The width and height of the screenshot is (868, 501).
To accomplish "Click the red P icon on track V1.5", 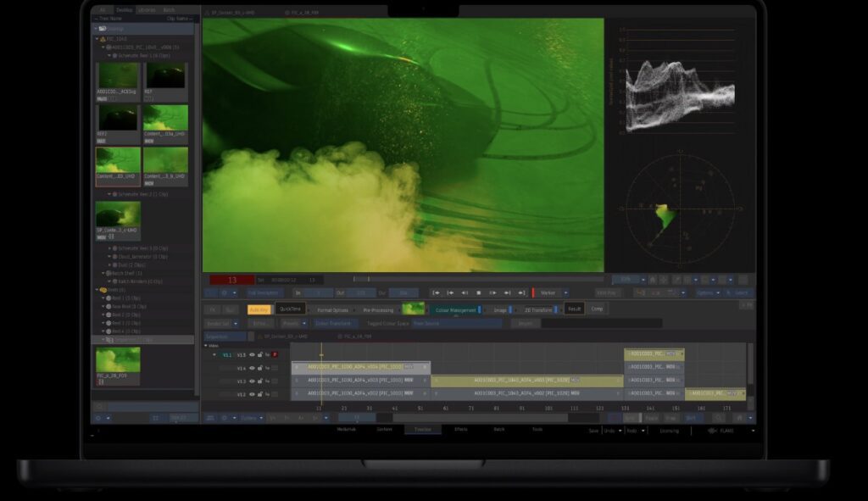I will [275, 355].
